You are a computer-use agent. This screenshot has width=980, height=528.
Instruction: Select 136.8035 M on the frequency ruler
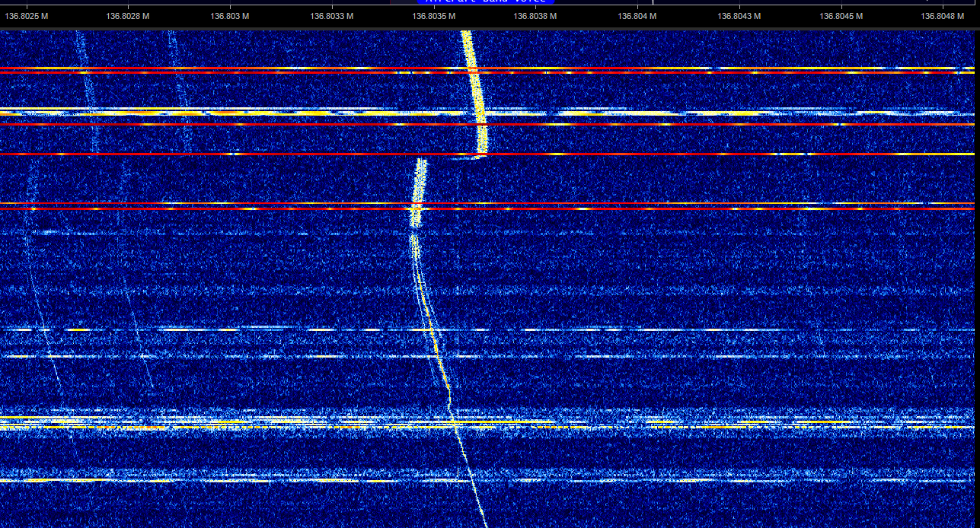click(434, 16)
